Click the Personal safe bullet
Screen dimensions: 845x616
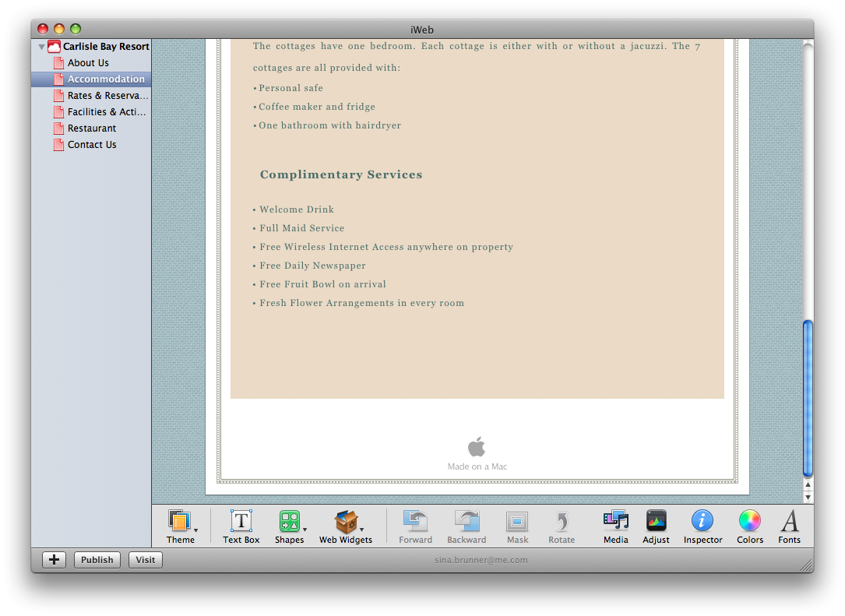290,88
